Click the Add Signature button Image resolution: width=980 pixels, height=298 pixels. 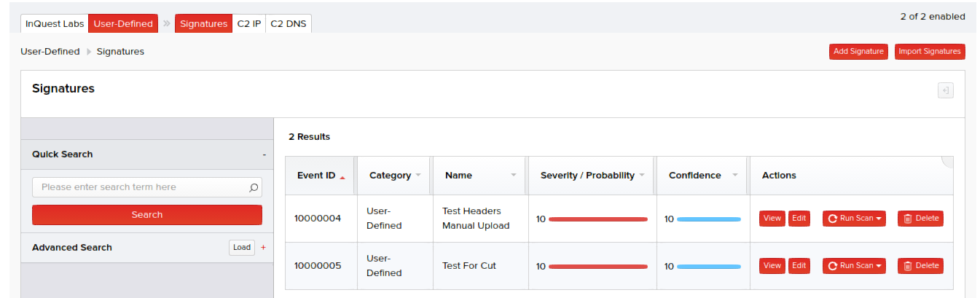click(x=859, y=52)
